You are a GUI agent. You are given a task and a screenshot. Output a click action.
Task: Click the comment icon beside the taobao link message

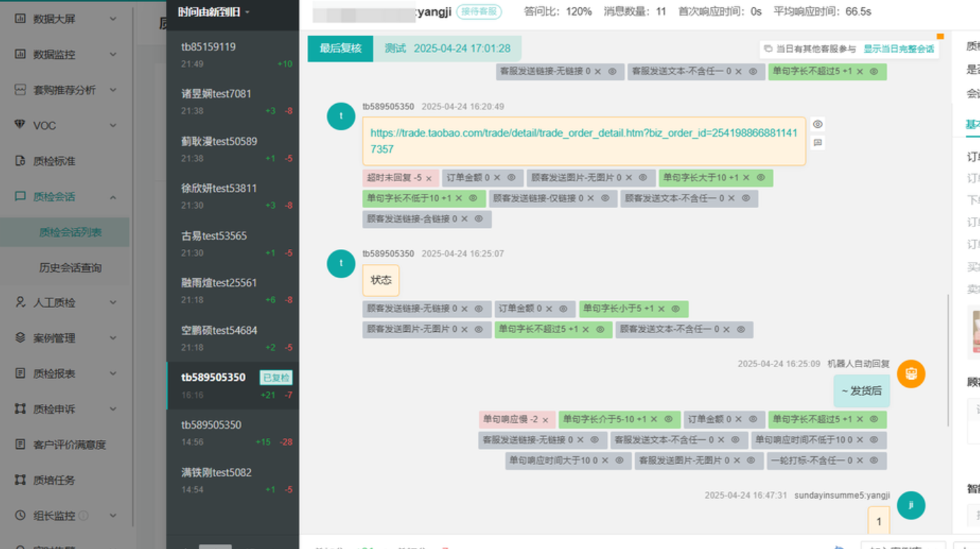(x=817, y=143)
